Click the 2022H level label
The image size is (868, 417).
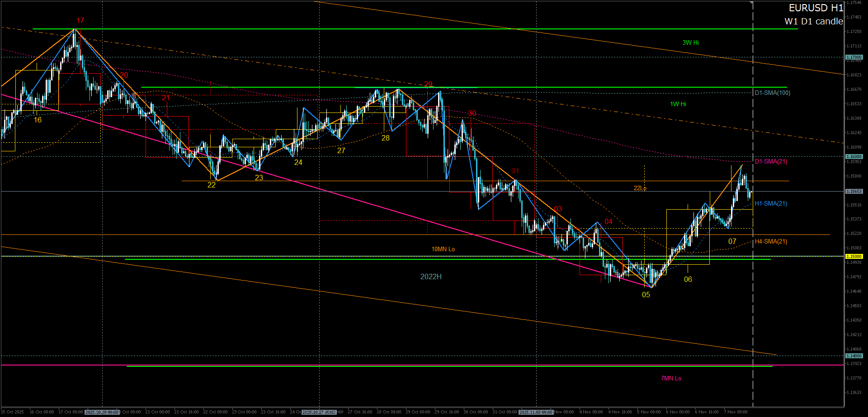pos(430,277)
